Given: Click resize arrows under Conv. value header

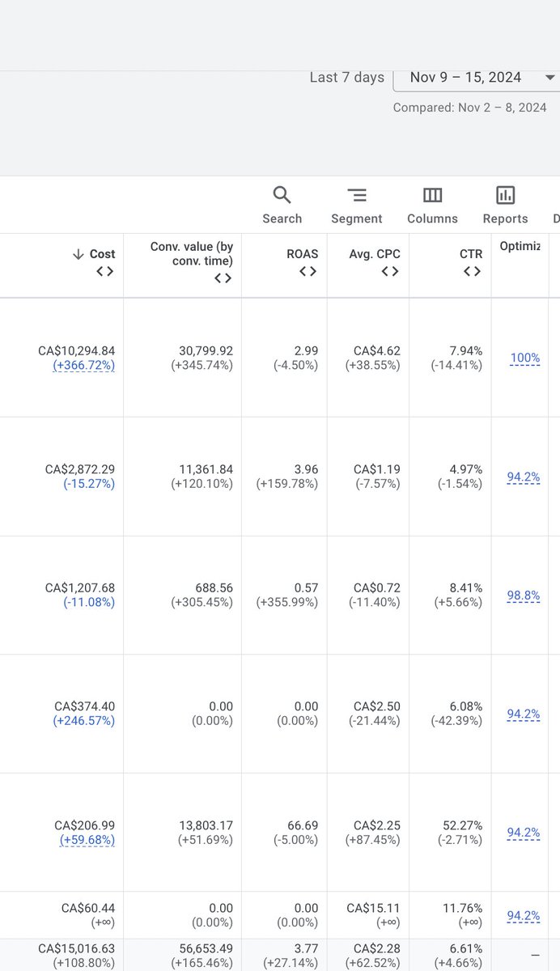Looking at the screenshot, I should 223,278.
